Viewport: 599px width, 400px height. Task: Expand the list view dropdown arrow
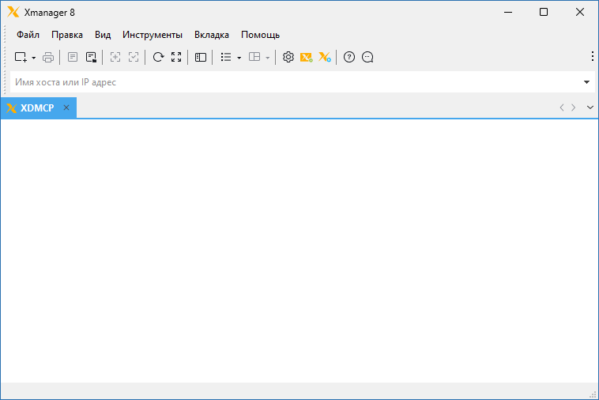tap(239, 58)
